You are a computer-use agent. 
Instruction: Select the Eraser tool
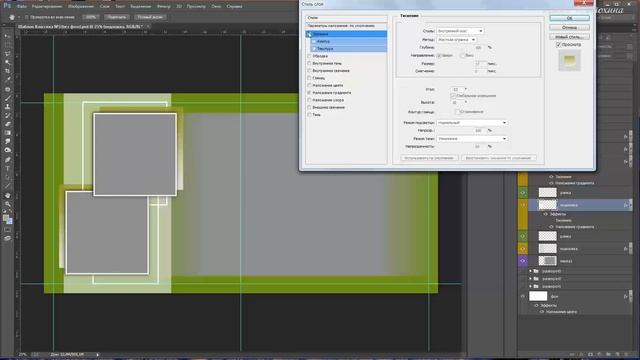point(7,124)
